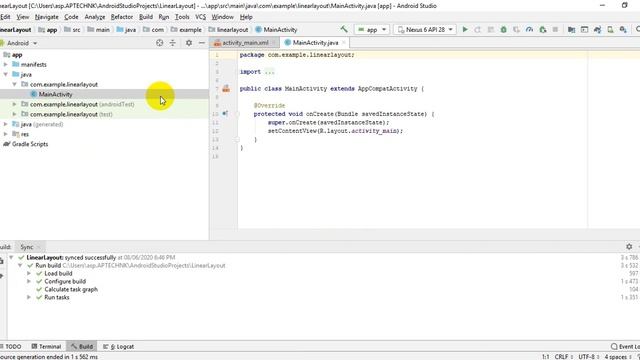Click the linearlayout breadcrumb in navigation bar
The image size is (640, 360).
pos(228,29)
